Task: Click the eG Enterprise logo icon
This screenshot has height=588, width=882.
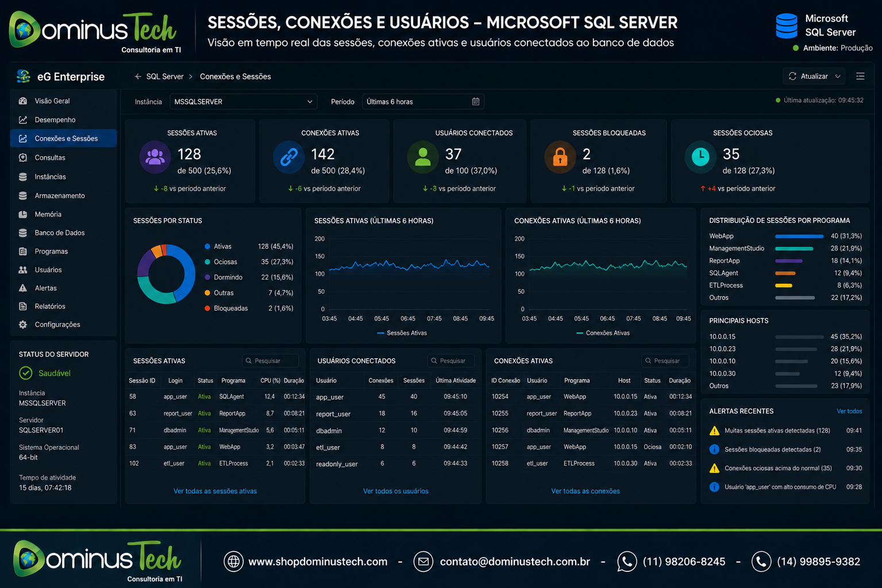Action: pos(24,76)
